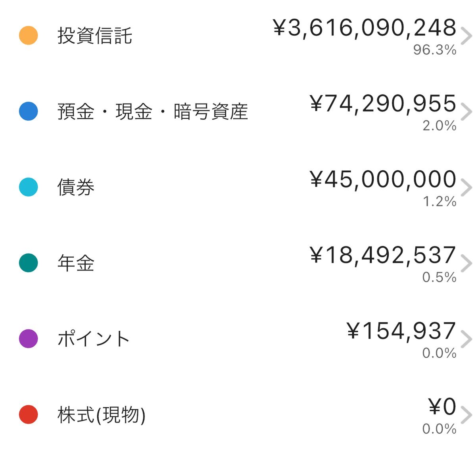Tap the chevron on the ポイント row
This screenshot has height=449, width=476.
(467, 339)
